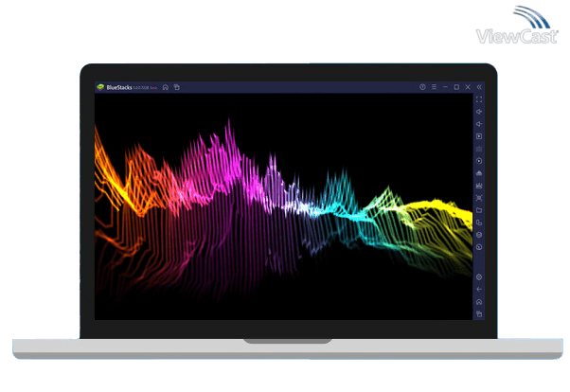This screenshot has height=392, width=570.
Task: Click the round icon above the sidebar gap
Action: (x=479, y=247)
